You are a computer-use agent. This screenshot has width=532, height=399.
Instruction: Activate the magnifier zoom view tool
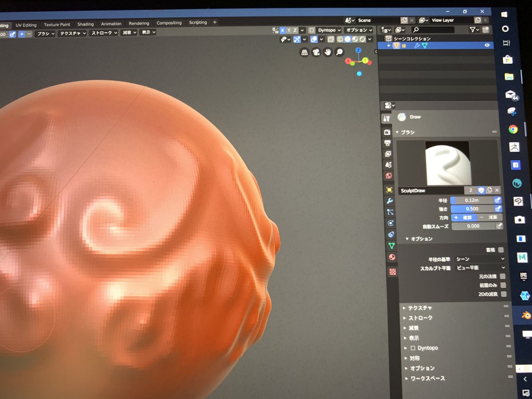340,52
